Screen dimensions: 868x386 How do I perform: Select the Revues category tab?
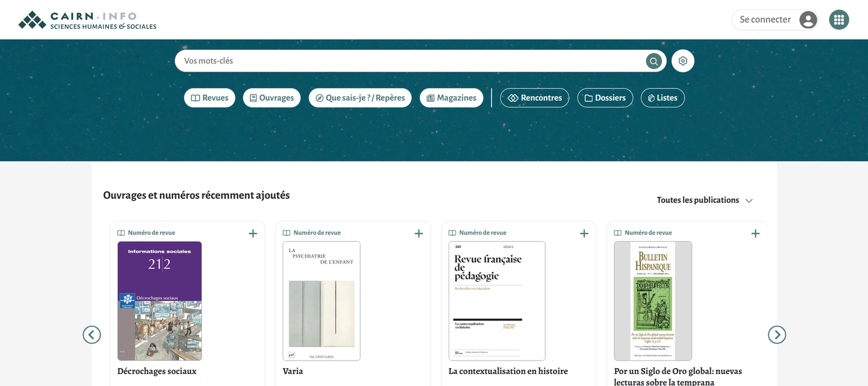pos(209,98)
